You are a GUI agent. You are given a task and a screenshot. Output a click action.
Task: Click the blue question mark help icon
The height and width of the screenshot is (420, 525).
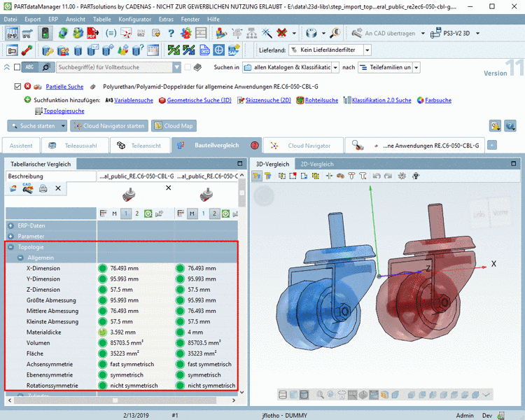tap(171, 33)
